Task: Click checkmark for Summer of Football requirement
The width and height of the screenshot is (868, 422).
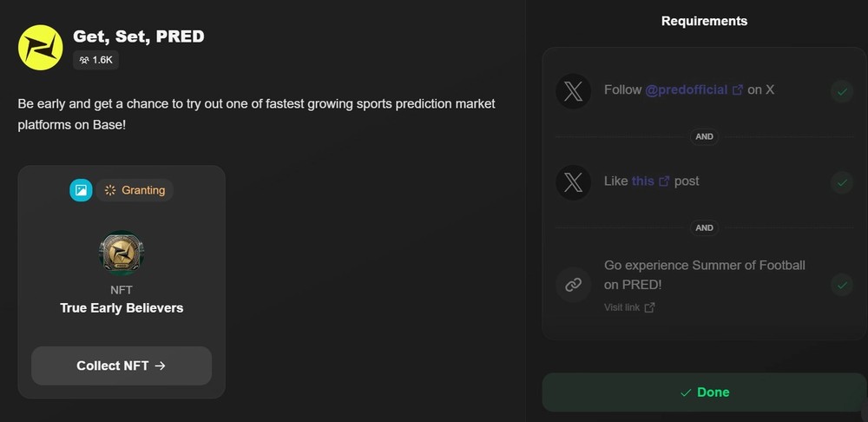Action: point(842,285)
